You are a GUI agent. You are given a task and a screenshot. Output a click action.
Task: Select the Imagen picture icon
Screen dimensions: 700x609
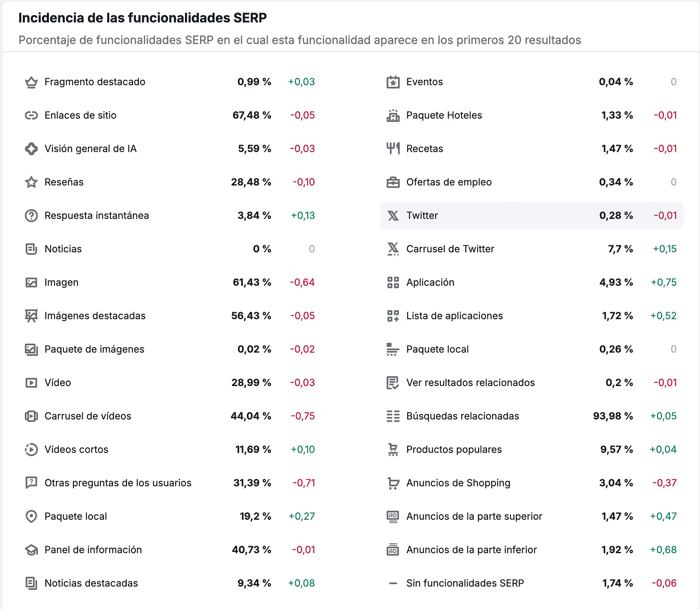[31, 282]
